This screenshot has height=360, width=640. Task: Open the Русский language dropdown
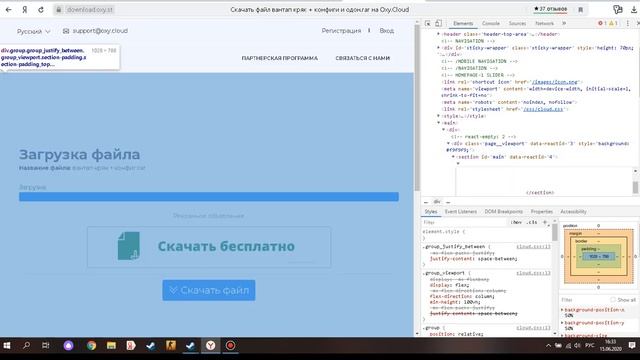(33, 31)
